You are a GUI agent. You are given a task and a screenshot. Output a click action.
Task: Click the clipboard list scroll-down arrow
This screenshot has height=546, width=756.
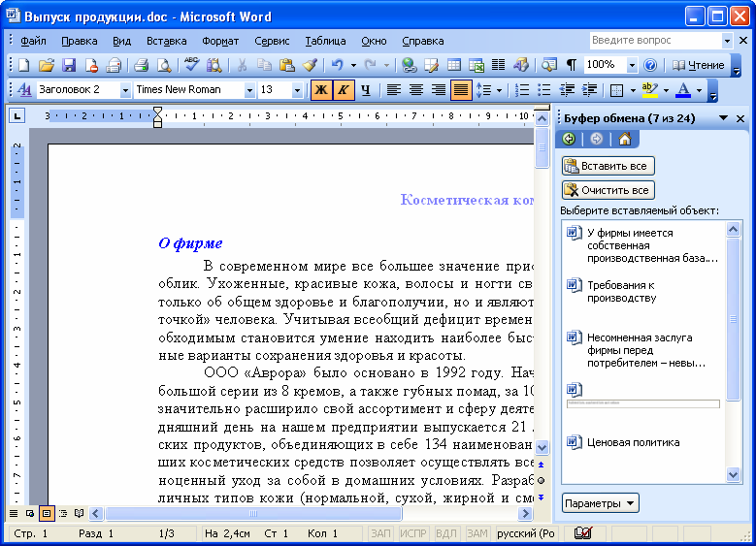733,474
